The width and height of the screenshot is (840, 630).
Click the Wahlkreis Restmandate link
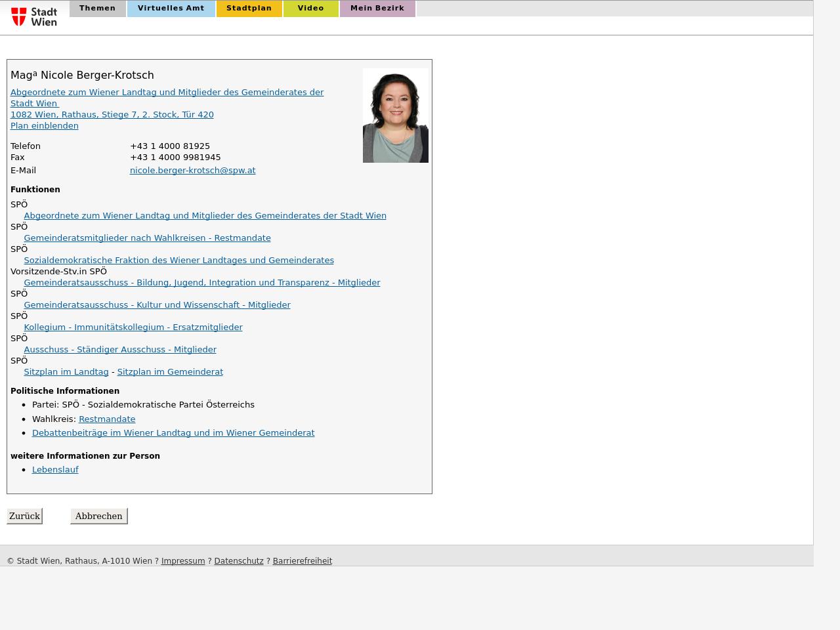point(107,419)
